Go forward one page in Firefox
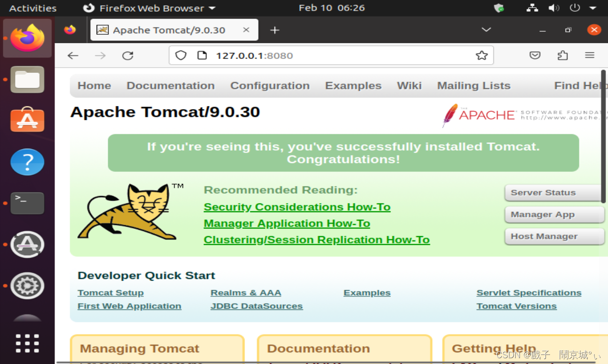This screenshot has width=608, height=364. 100,56
